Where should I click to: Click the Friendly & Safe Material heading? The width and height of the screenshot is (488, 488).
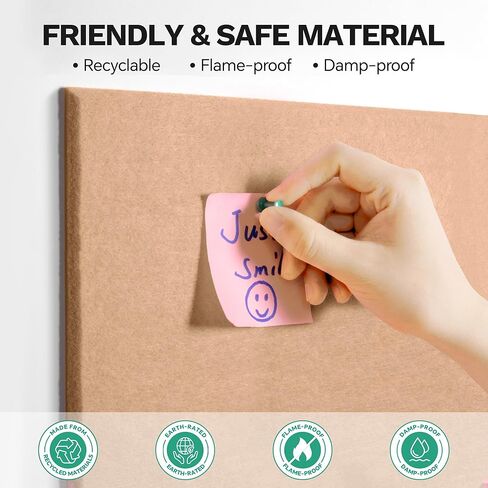pos(243,35)
